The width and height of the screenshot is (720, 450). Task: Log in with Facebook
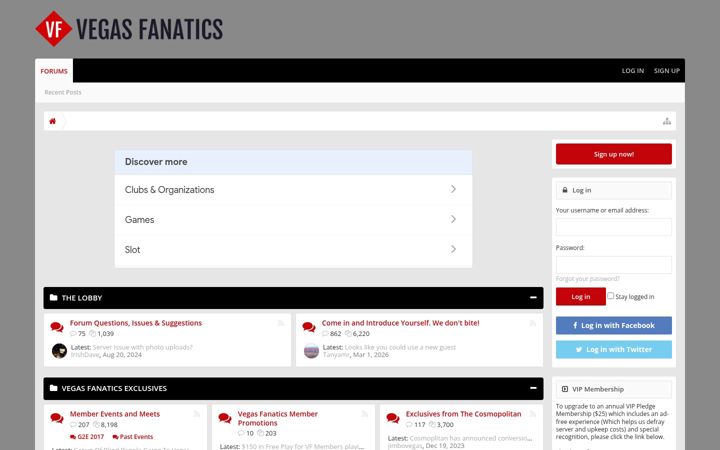tap(613, 325)
